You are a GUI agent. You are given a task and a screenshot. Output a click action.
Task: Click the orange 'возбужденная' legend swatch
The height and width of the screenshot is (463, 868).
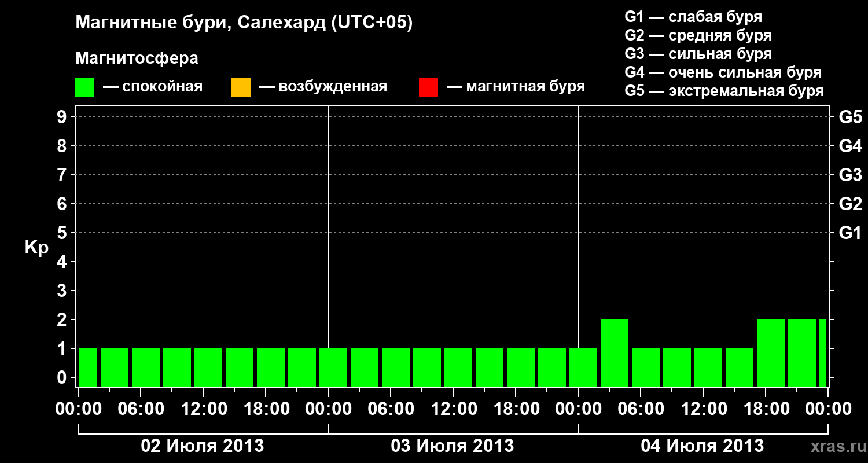point(241,87)
